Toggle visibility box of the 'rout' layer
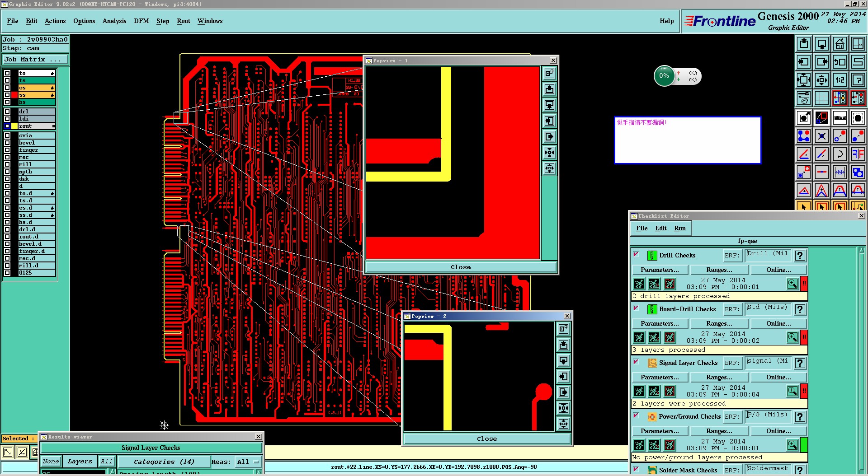This screenshot has height=476, width=868. coord(7,126)
